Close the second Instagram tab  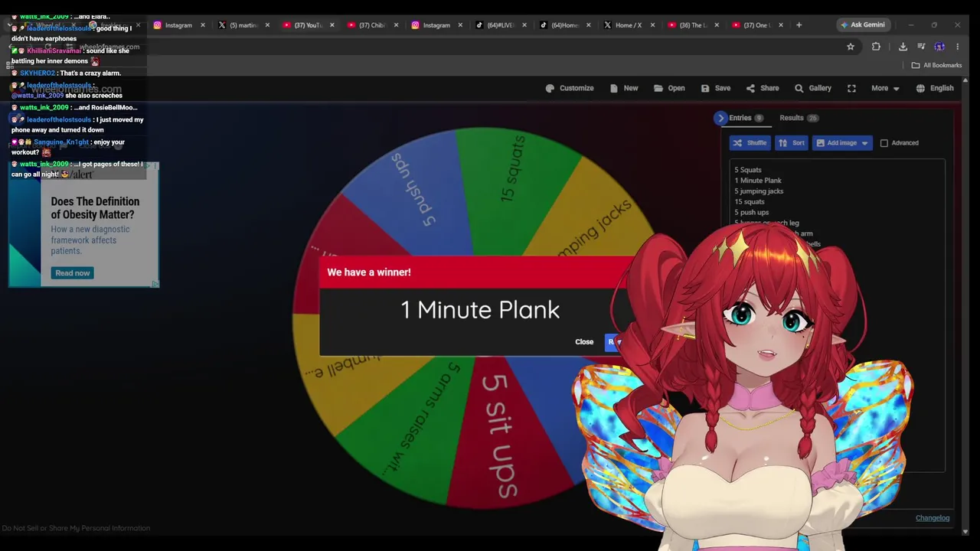[460, 25]
